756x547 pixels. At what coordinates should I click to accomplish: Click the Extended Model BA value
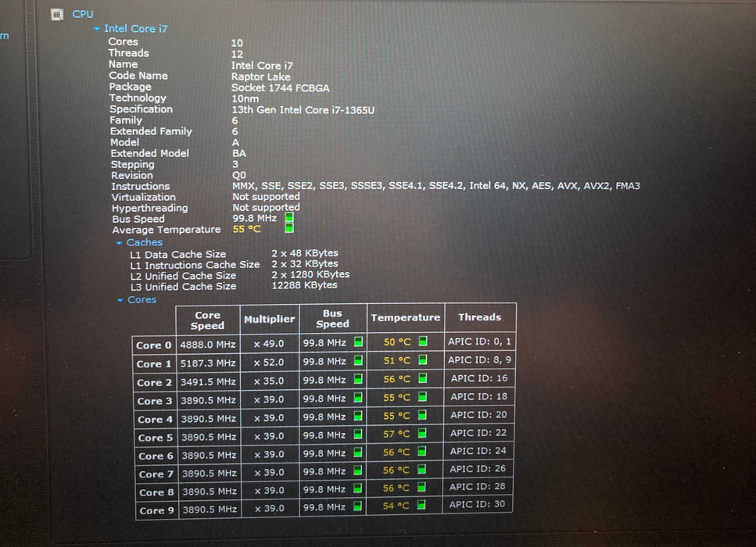239,154
